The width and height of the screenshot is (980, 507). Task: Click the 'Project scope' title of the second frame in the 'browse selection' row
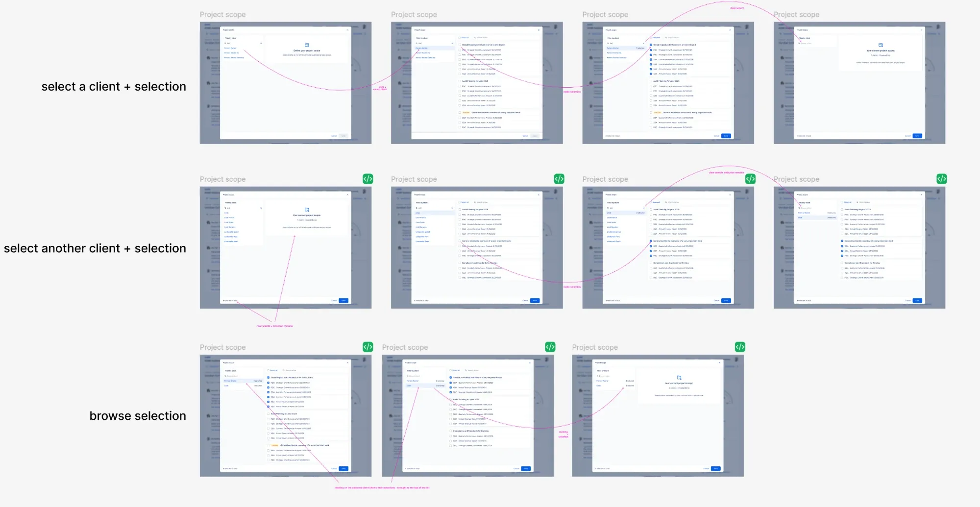click(x=405, y=347)
